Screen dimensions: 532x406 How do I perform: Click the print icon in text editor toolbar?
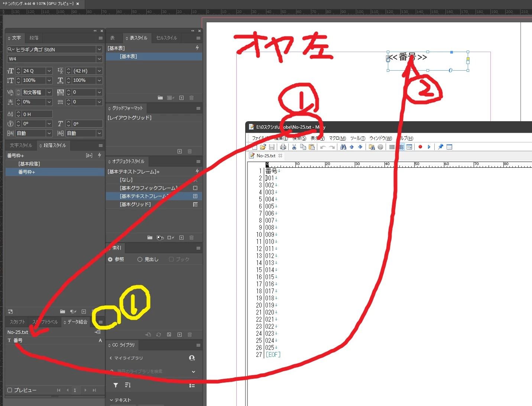283,147
